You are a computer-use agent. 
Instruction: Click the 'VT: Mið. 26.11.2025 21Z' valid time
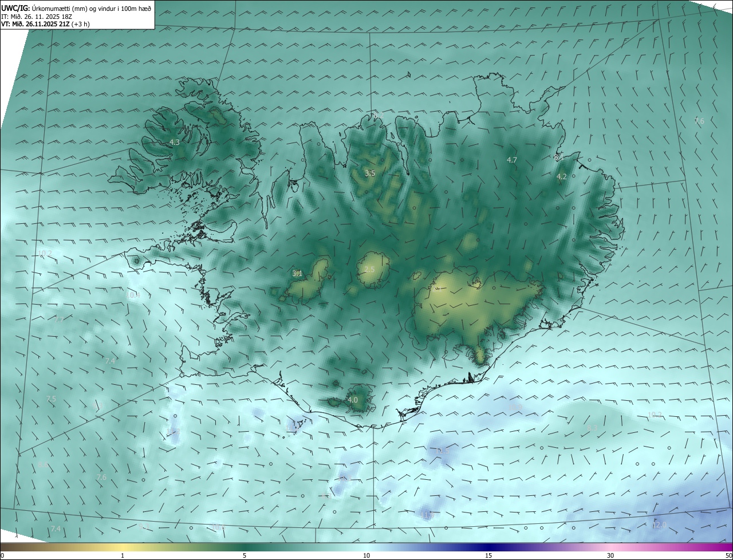(36, 24)
